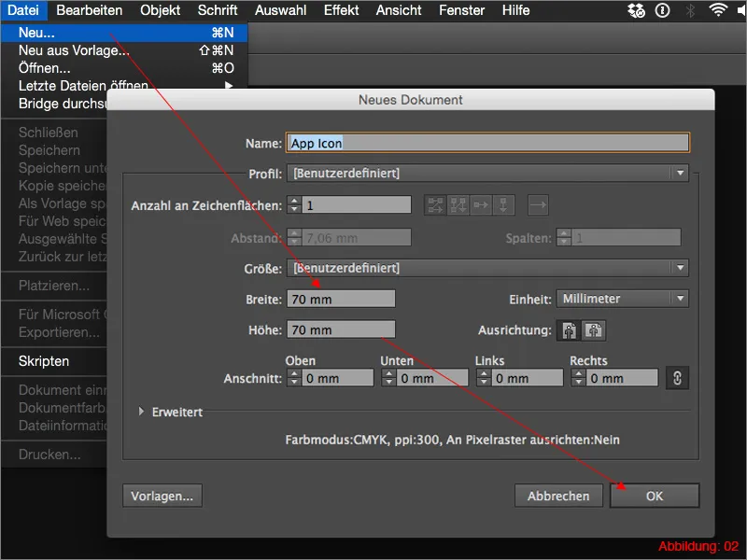The image size is (747, 560).
Task: Open the Einheit Millimeter dropdown
Action: click(623, 299)
